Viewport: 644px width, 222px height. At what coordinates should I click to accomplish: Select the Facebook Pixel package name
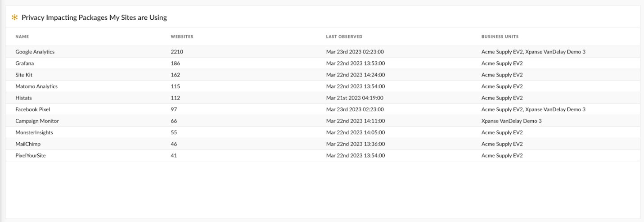click(x=33, y=109)
